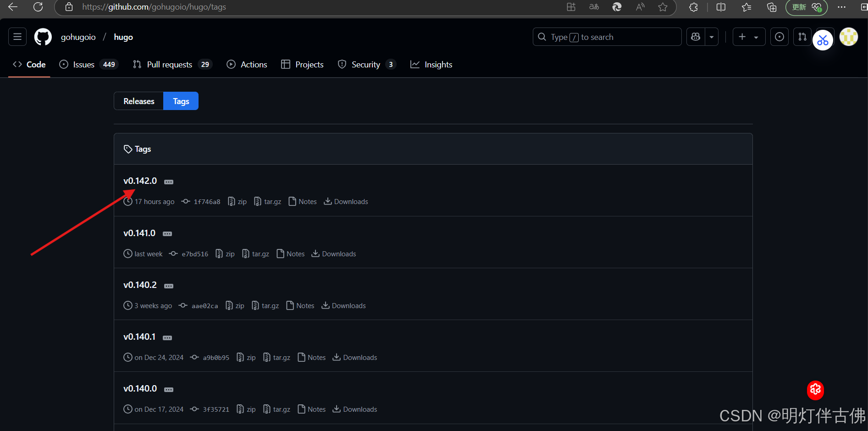Viewport: 868px width, 431px height.
Task: Click the address bar URL github.com/gohugoio/hugo/tags
Action: pos(154,7)
